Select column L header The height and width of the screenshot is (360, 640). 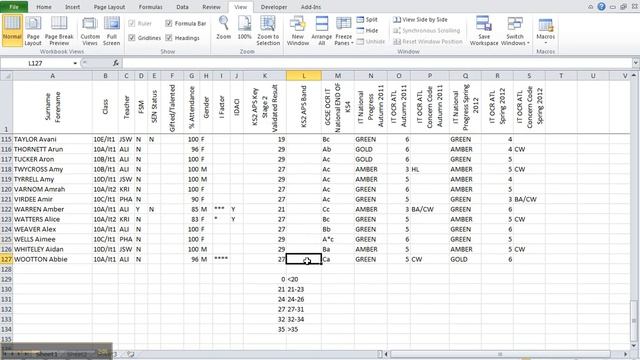(304, 76)
